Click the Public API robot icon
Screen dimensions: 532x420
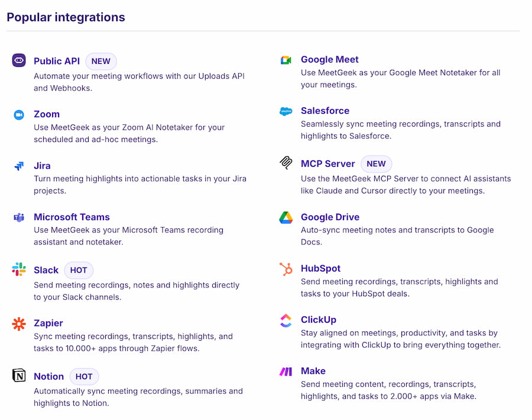pyautogui.click(x=19, y=60)
